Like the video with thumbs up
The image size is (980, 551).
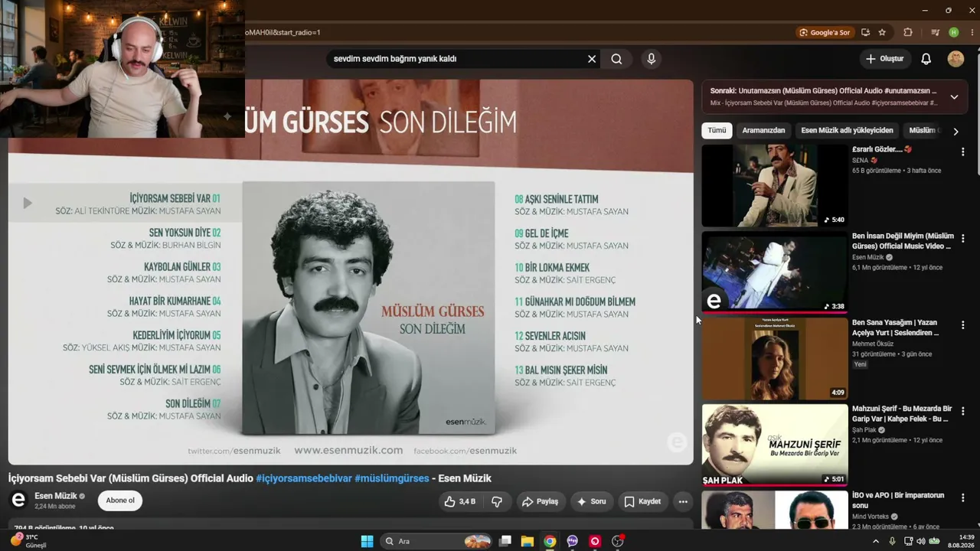460,501
